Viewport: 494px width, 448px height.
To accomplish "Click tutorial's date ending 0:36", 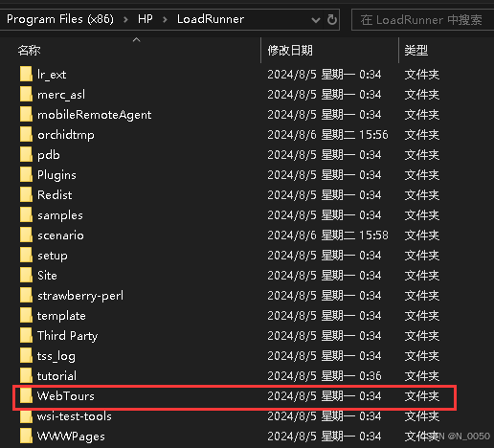I will [x=325, y=376].
